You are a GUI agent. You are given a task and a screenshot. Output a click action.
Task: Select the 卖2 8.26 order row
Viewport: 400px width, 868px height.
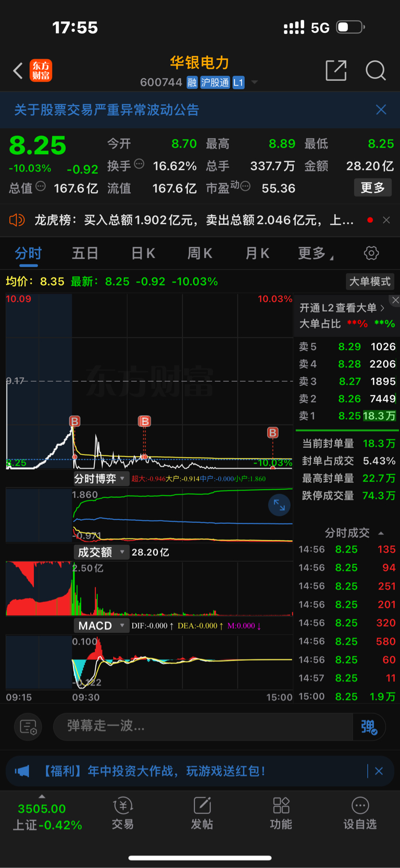point(347,399)
